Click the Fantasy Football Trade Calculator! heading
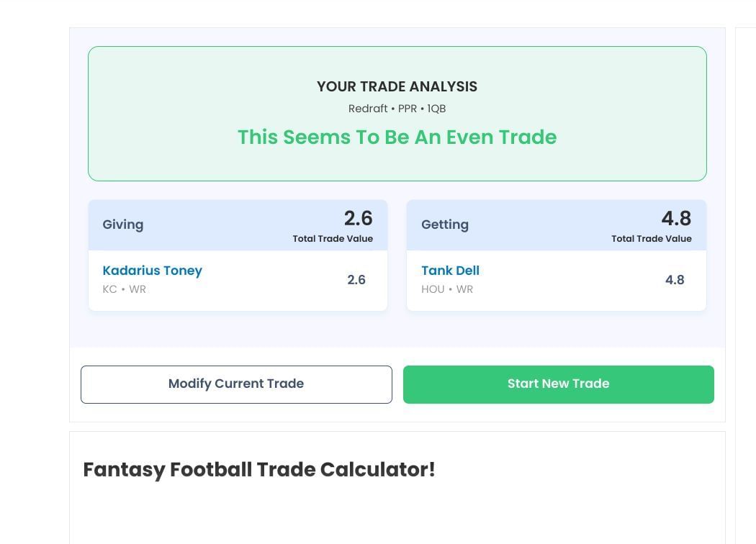Screen dimensions: 756x544 [x=259, y=469]
